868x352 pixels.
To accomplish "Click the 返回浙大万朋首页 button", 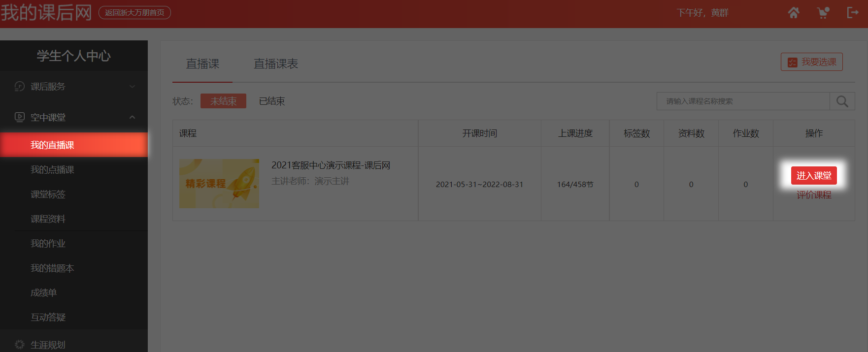I will 134,13.
